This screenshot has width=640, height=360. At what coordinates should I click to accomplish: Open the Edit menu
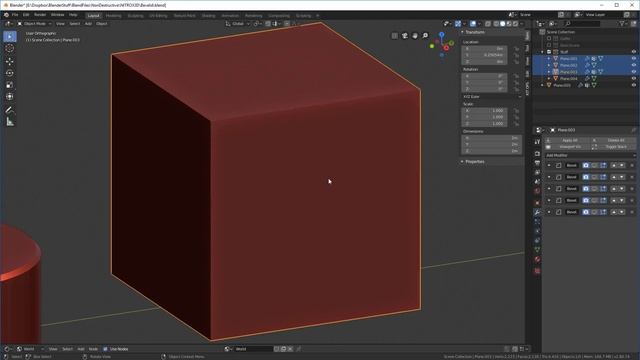click(x=26, y=15)
